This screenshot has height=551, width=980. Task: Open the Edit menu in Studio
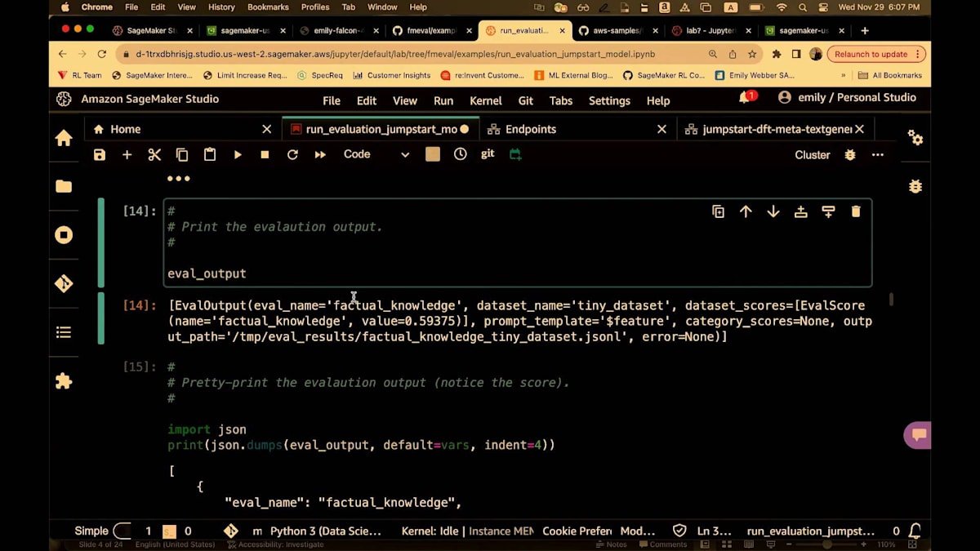pyautogui.click(x=367, y=100)
